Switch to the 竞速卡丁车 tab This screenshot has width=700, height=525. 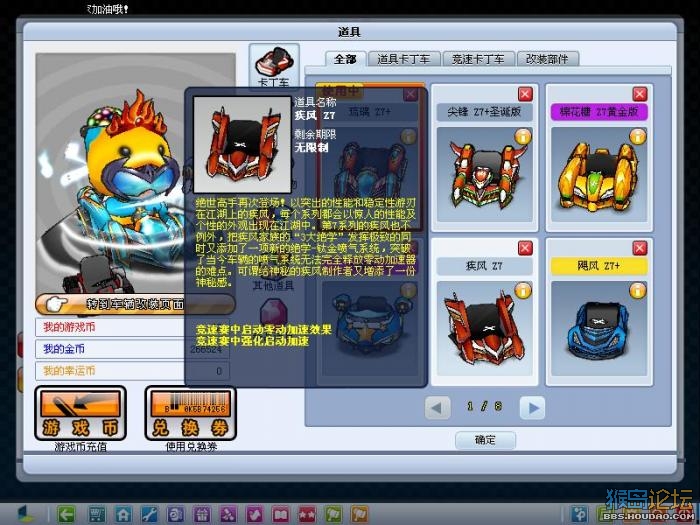tap(478, 59)
